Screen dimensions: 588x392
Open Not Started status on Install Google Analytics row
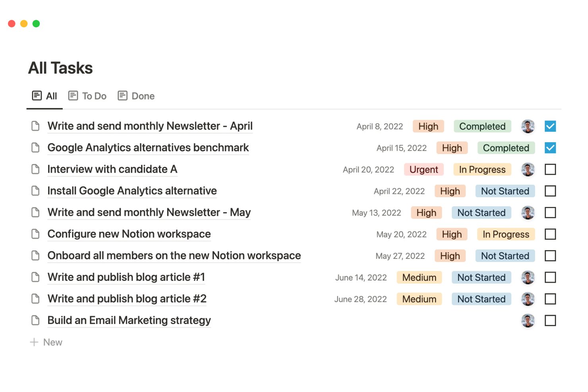point(505,191)
